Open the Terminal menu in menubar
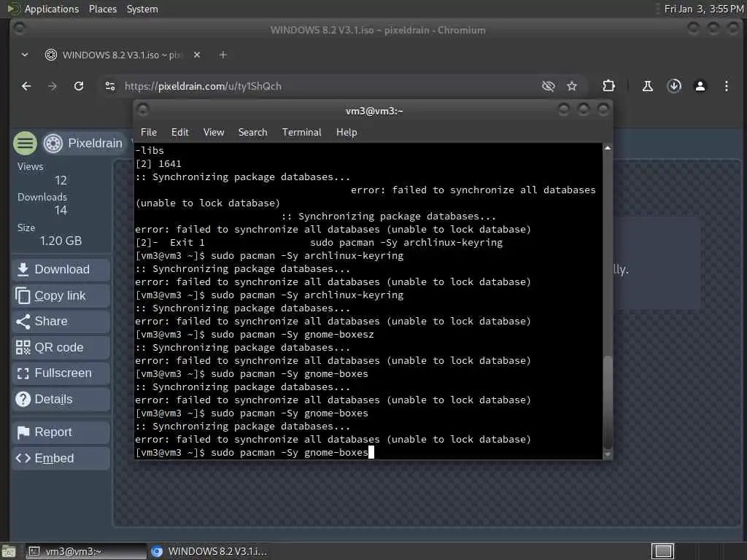The height and width of the screenshot is (560, 747). (301, 133)
